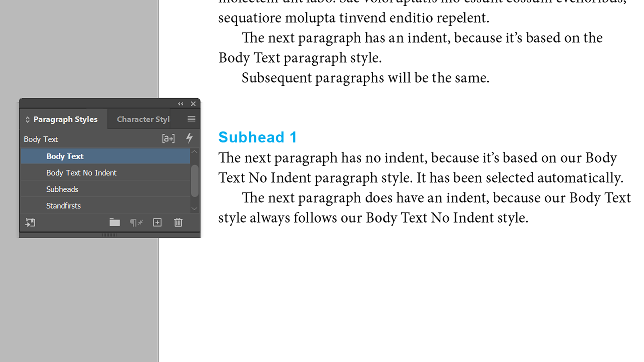This screenshot has height=362, width=644.
Task: Select the Body Text No Indent style
Action: 81,173
